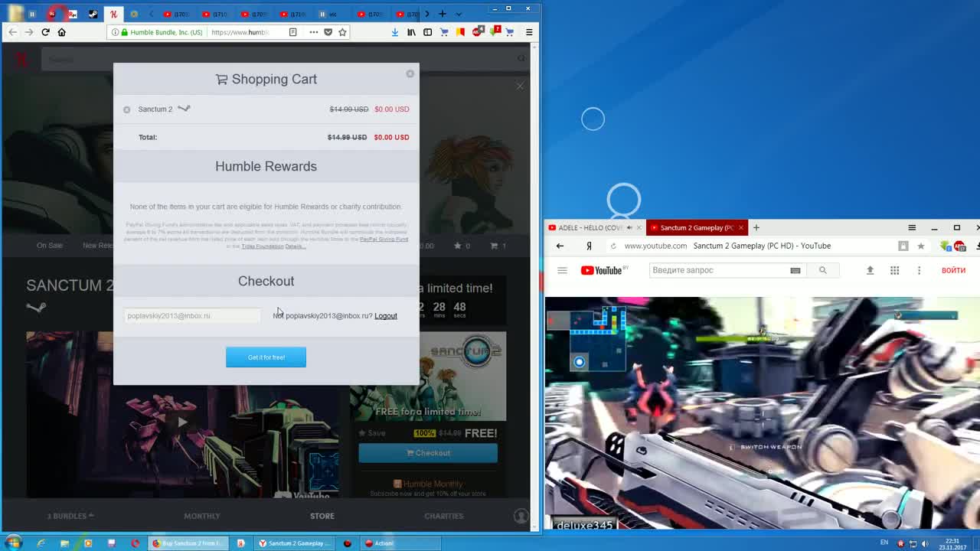Open Yandex browser main menu icon
Viewport: 980px width, 551px height.
912,227
